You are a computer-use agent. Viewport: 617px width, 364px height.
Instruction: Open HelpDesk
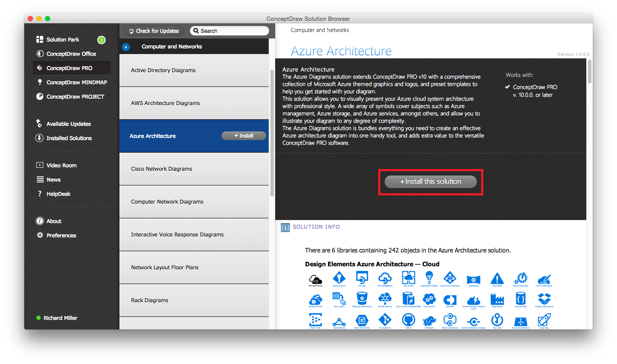pos(54,194)
